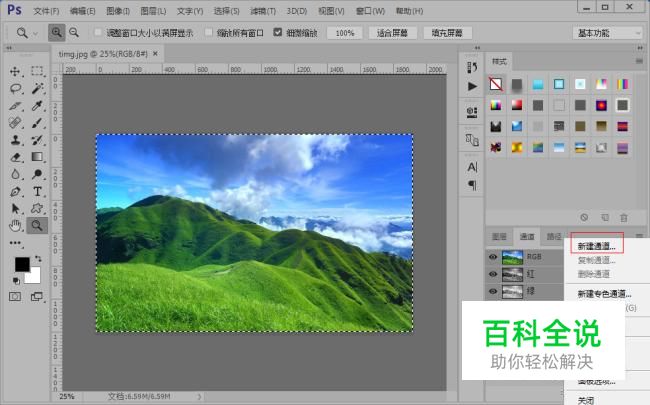
Task: Choose New Channel from flyout menu
Action: pyautogui.click(x=597, y=246)
